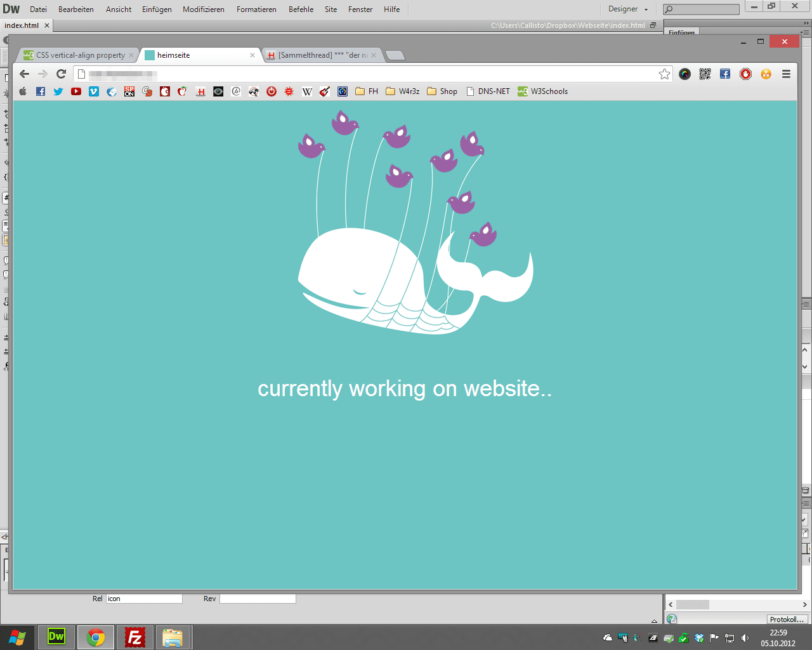
Task: Open the Twitter bookmark
Action: (58, 91)
